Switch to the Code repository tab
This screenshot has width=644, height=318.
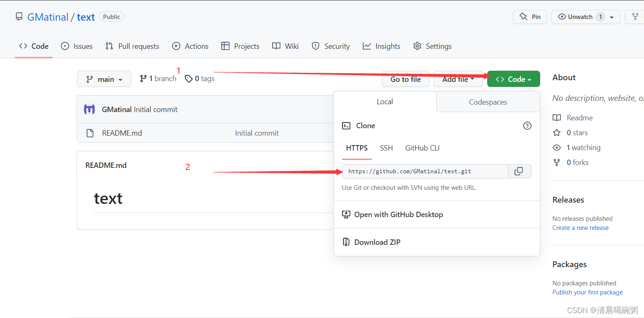click(x=34, y=46)
